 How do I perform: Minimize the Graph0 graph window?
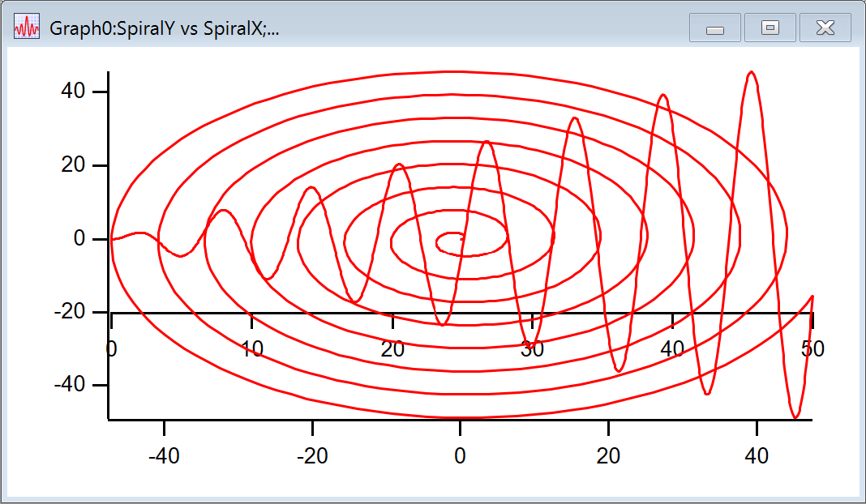714,28
